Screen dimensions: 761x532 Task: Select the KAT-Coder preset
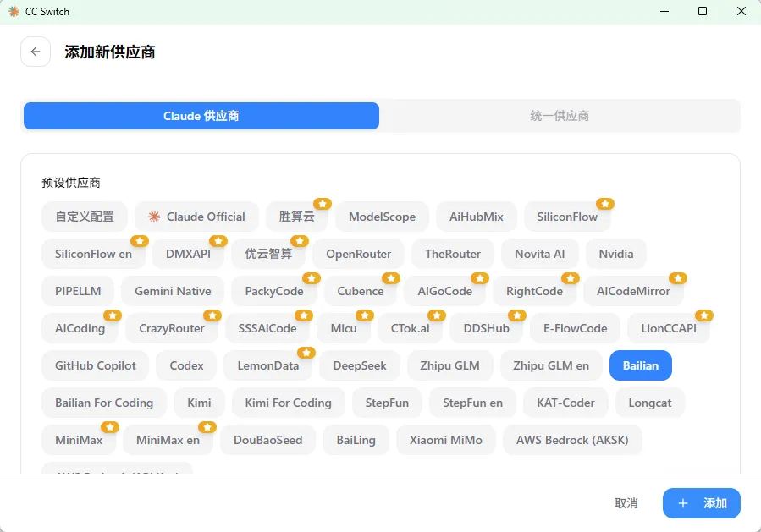coord(565,403)
